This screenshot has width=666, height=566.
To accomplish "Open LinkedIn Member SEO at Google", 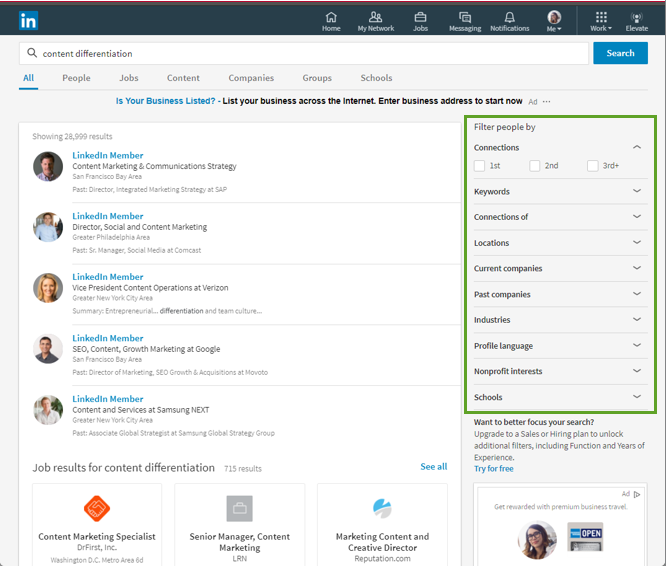I will pyautogui.click(x=107, y=338).
